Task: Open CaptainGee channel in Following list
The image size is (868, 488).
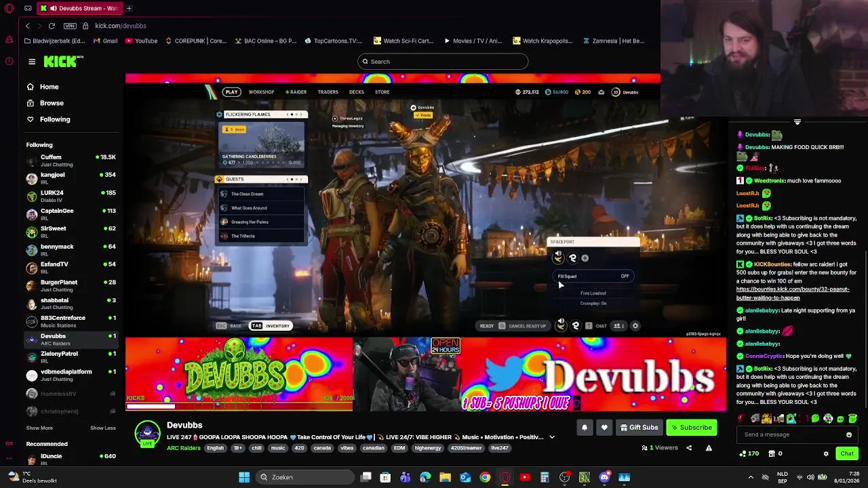Action: tap(71, 214)
